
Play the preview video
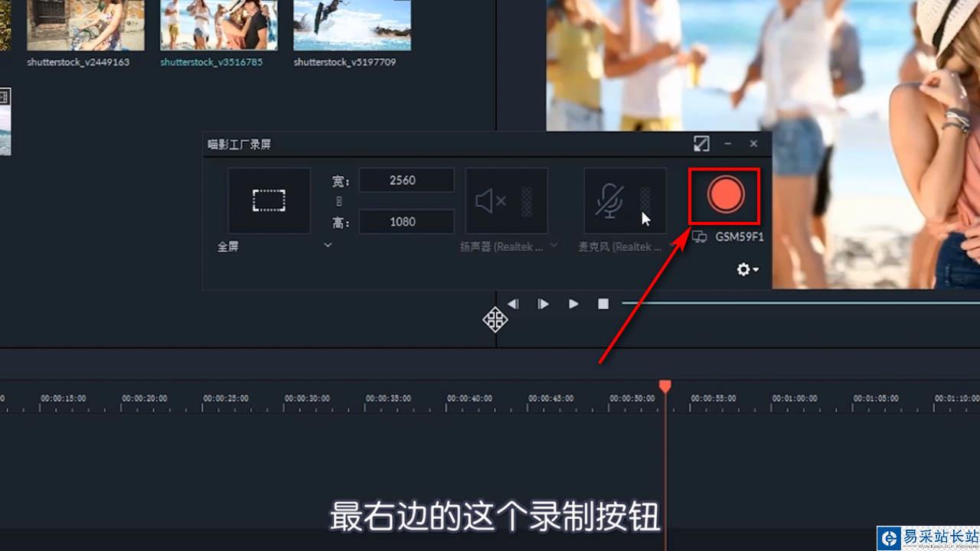pos(573,304)
